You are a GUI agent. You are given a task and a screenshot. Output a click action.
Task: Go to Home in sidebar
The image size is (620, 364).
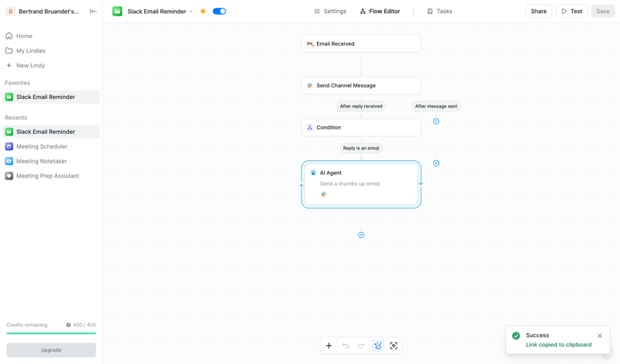coord(50,36)
